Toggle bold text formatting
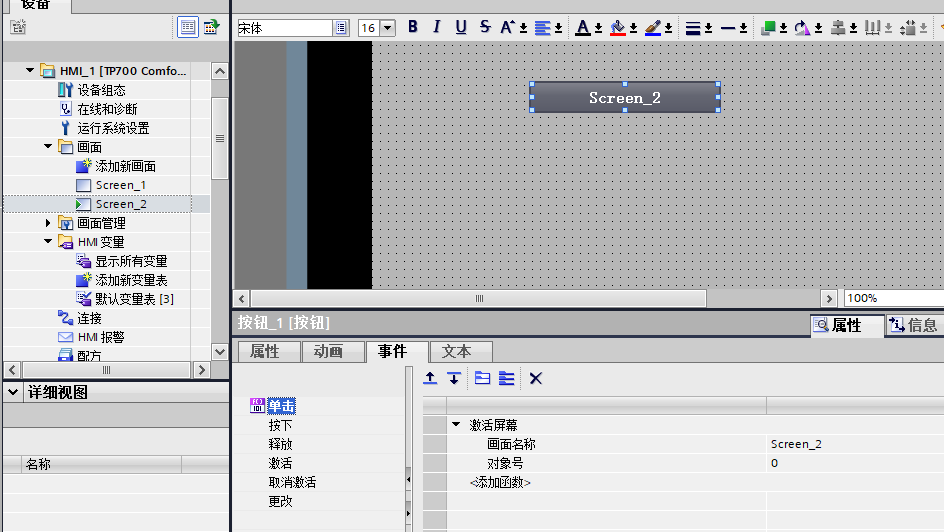This screenshot has width=944, height=532. tap(413, 28)
